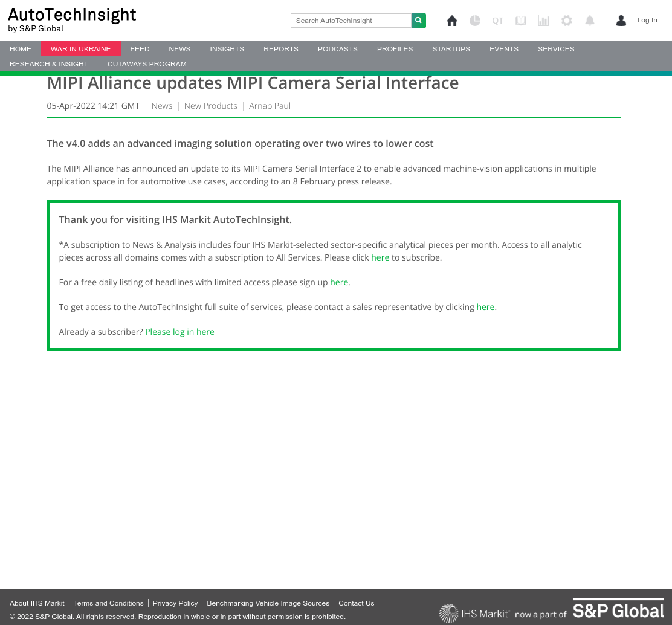The height and width of the screenshot is (625, 672).
Task: Click the article date 05-Apr-2022 14:21 GMT
Action: (93, 106)
